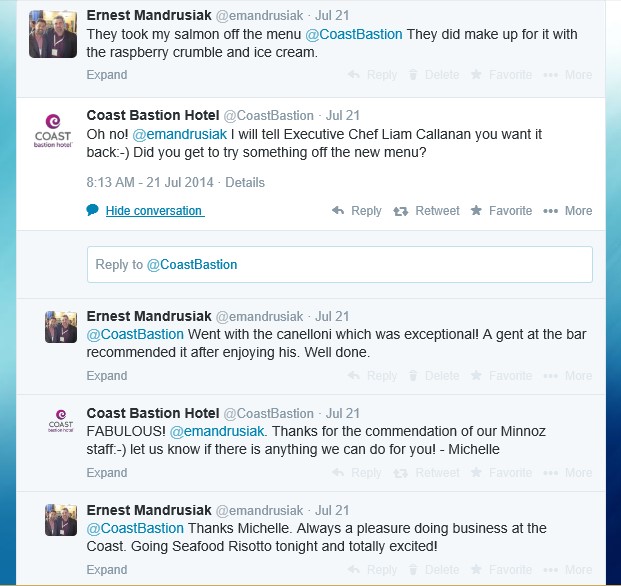Open Details of the 21 Jul 2014 tweet
Screen dimensions: 621x586
pyautogui.click(x=245, y=183)
